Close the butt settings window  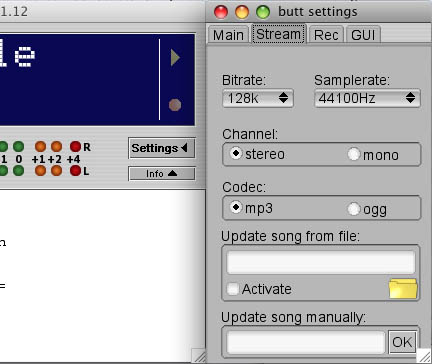(x=221, y=12)
